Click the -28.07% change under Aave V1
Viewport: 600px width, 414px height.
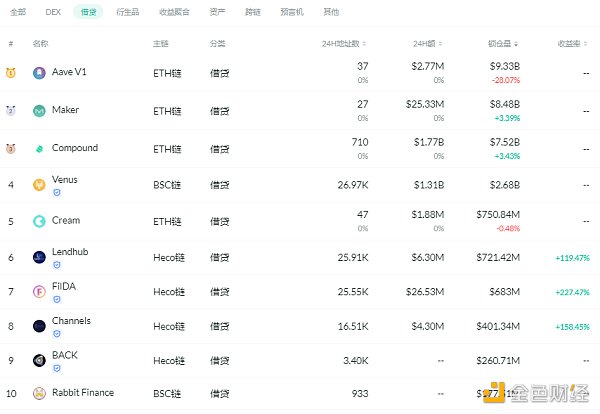tap(505, 80)
